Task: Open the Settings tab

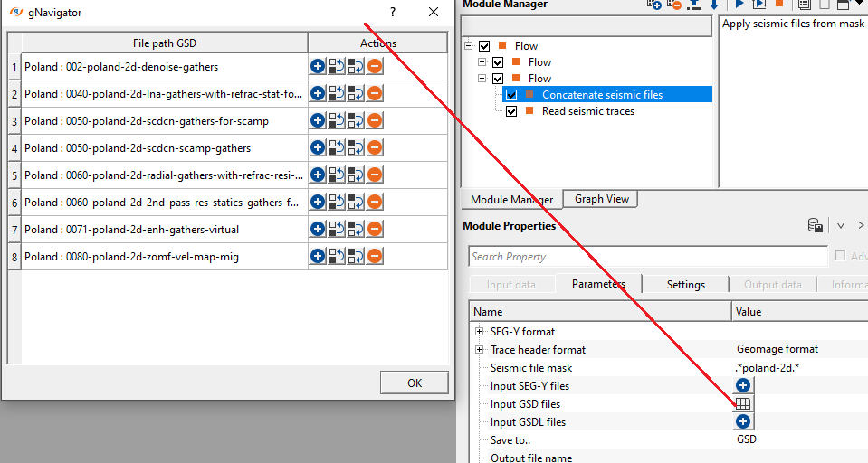Action: 685,284
